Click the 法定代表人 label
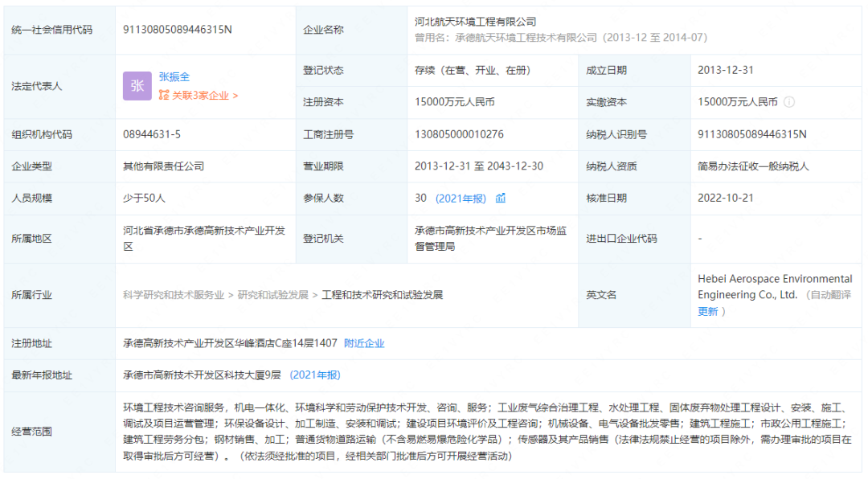 point(36,86)
